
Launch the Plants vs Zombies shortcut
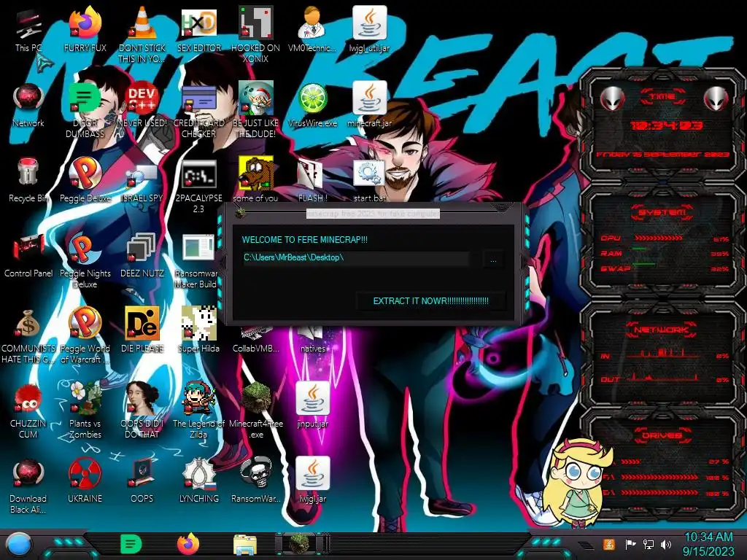(x=85, y=411)
